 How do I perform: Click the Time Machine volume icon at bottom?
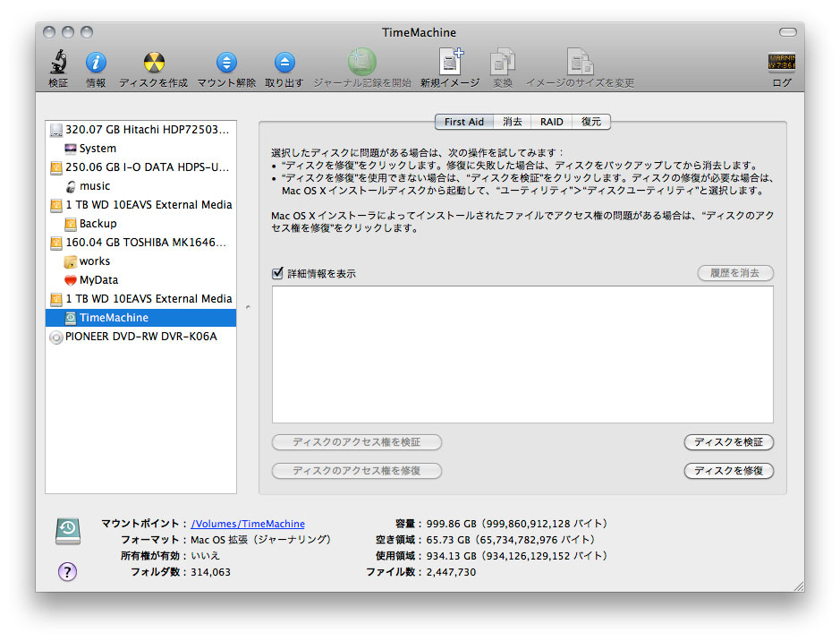68,532
